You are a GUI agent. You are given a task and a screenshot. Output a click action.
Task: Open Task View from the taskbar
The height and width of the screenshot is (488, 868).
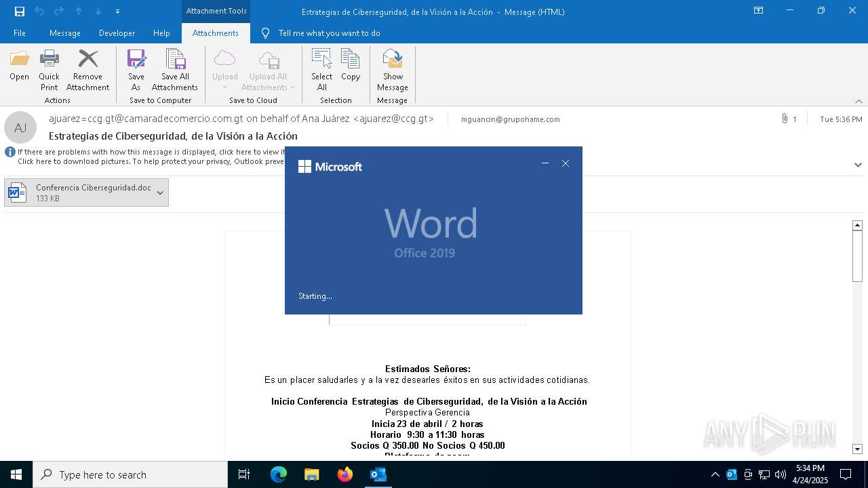244,474
